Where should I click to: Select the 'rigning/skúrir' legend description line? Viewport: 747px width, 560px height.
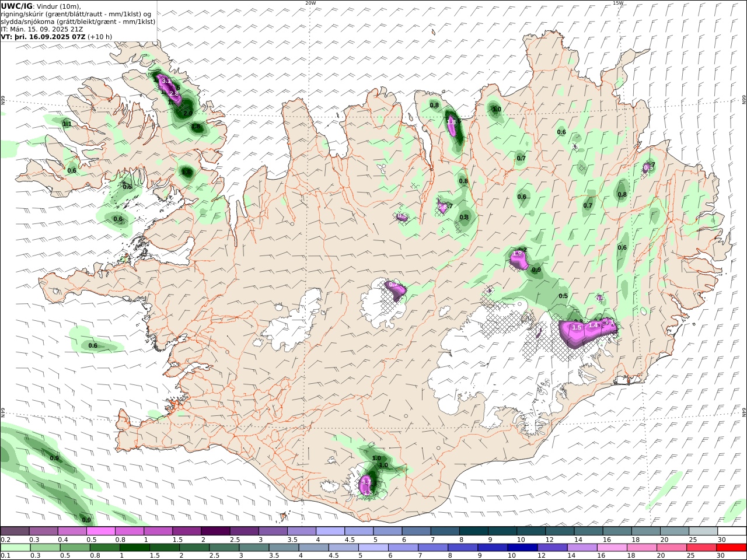[76, 14]
